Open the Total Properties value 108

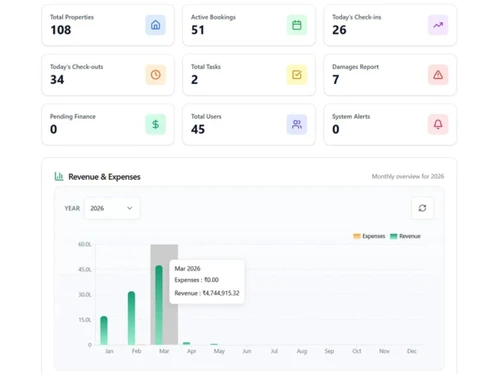(61, 30)
